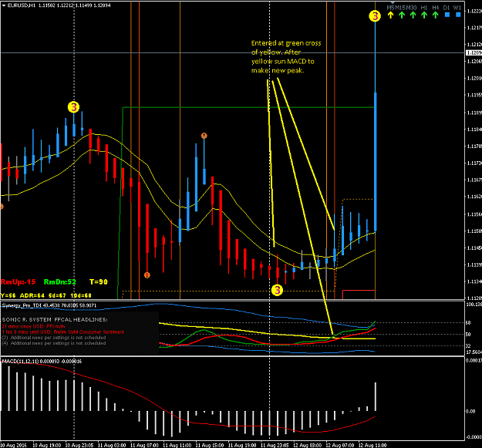Click the SONIC R. SYSTEM FFCAL HEADLINES title
The height and width of the screenshot is (448, 482).
pyautogui.click(x=55, y=319)
